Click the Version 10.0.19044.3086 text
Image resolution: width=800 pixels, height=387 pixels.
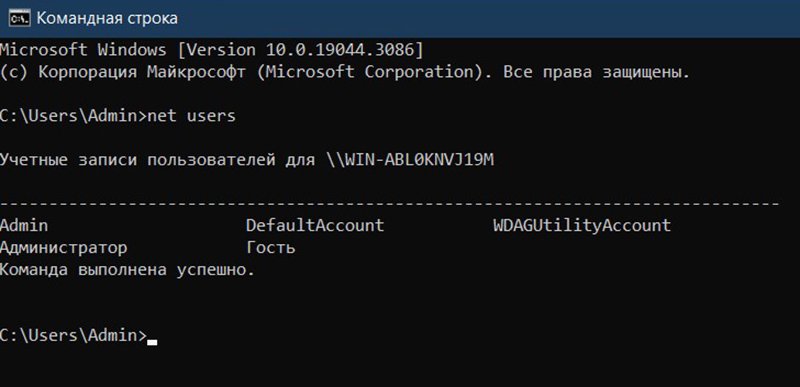pyautogui.click(x=301, y=50)
